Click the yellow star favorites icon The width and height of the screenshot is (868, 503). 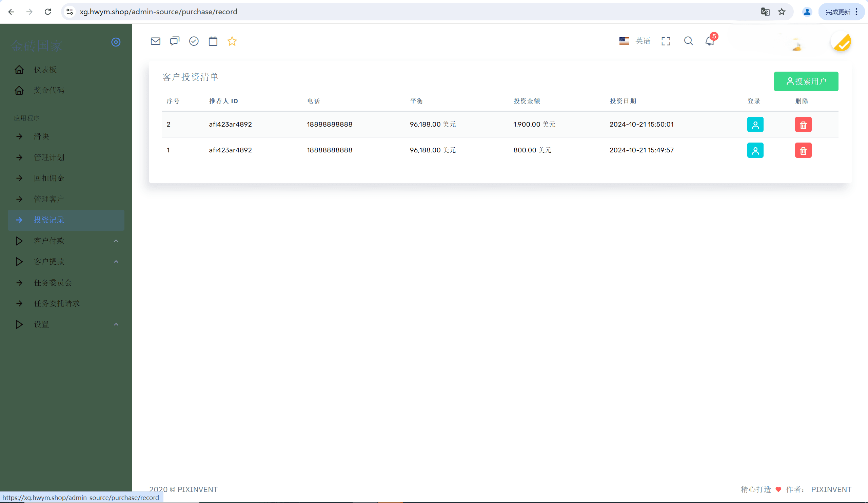pyautogui.click(x=232, y=41)
